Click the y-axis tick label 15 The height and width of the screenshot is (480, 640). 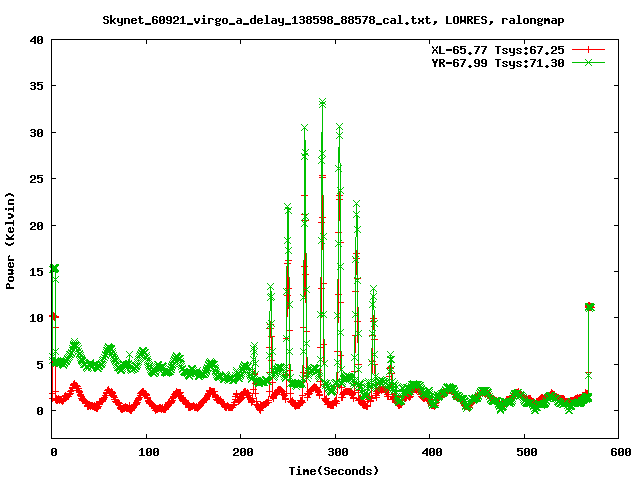36,271
